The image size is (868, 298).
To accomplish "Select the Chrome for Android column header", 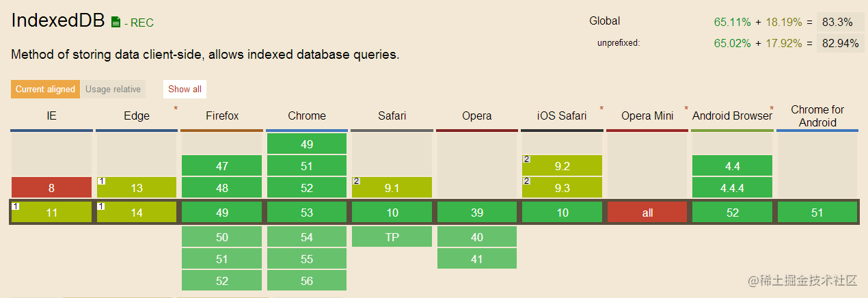I will click(x=817, y=116).
